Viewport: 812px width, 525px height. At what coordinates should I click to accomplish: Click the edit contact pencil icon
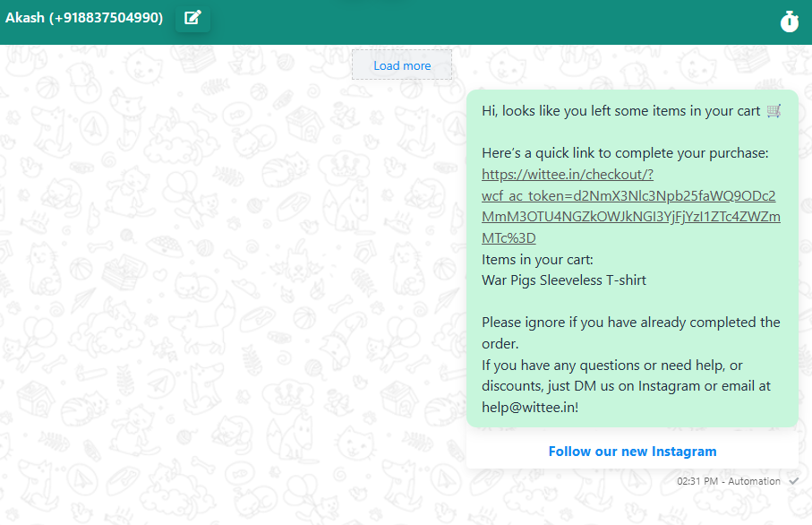click(x=192, y=18)
